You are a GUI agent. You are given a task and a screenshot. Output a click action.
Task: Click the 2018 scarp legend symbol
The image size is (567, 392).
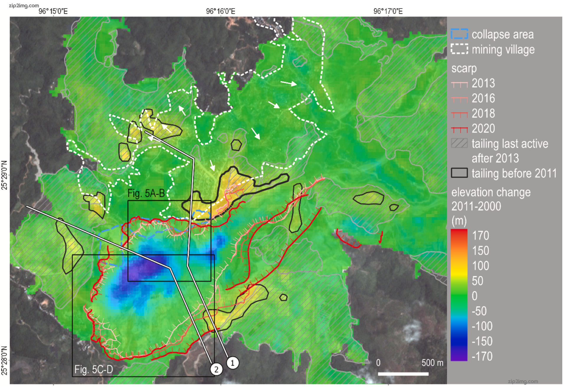459,114
